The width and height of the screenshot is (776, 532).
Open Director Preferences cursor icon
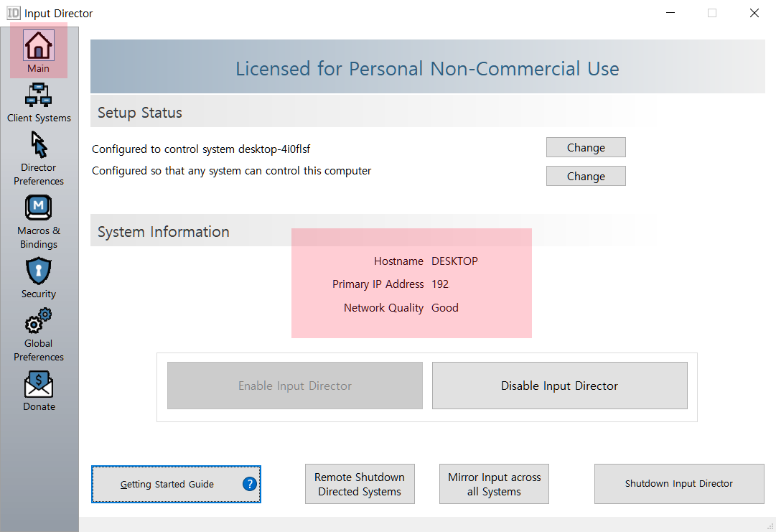pyautogui.click(x=39, y=144)
